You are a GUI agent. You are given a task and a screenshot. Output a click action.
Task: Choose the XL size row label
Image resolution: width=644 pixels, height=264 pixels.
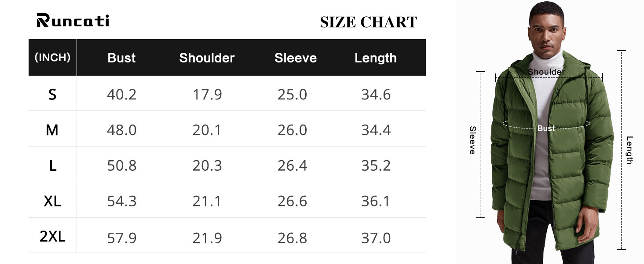(x=52, y=202)
